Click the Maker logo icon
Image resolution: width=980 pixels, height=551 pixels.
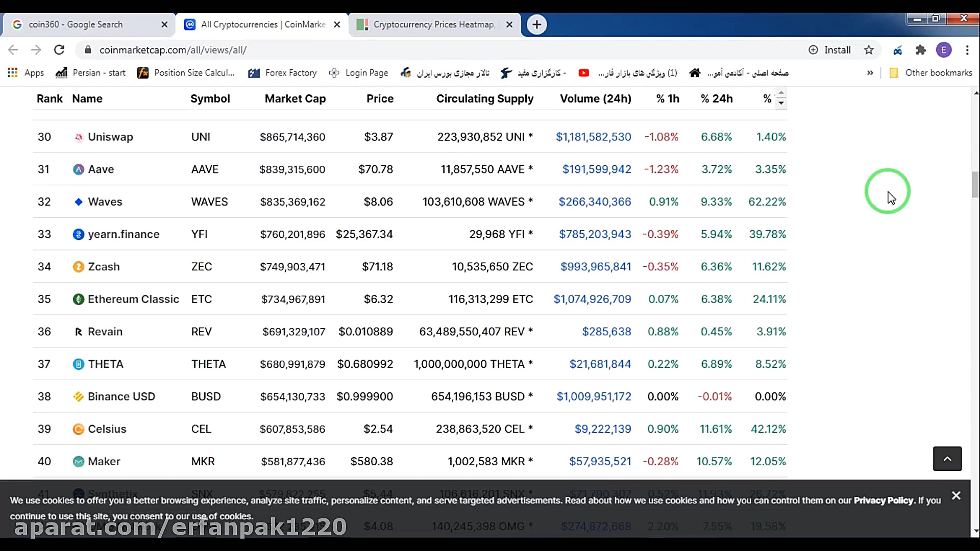[x=79, y=462]
